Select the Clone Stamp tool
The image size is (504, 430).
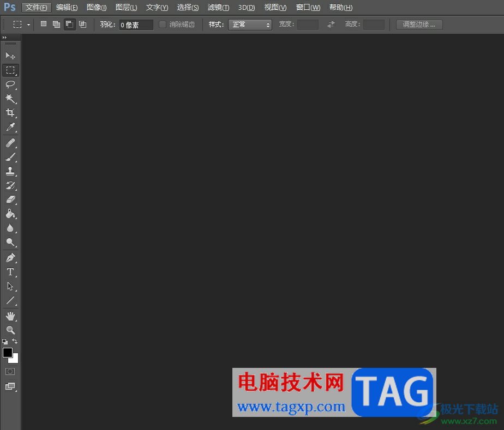coord(10,171)
